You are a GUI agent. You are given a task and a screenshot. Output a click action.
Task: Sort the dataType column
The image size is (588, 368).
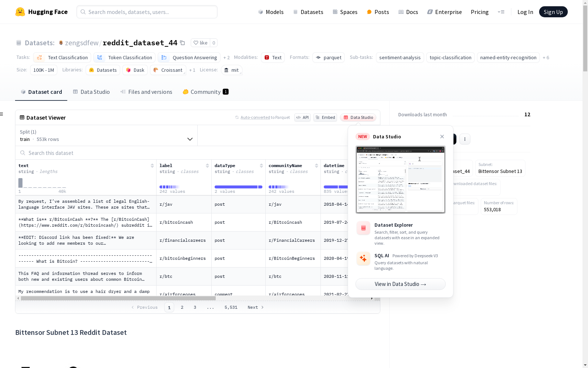click(261, 166)
